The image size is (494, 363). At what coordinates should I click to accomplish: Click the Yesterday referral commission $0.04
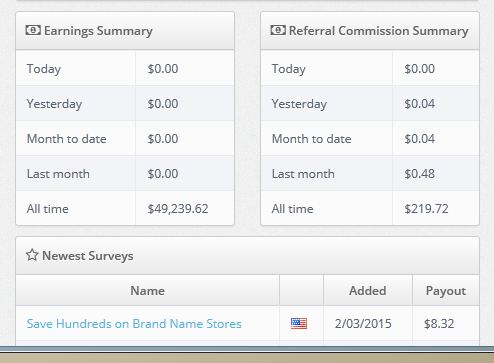tap(419, 104)
